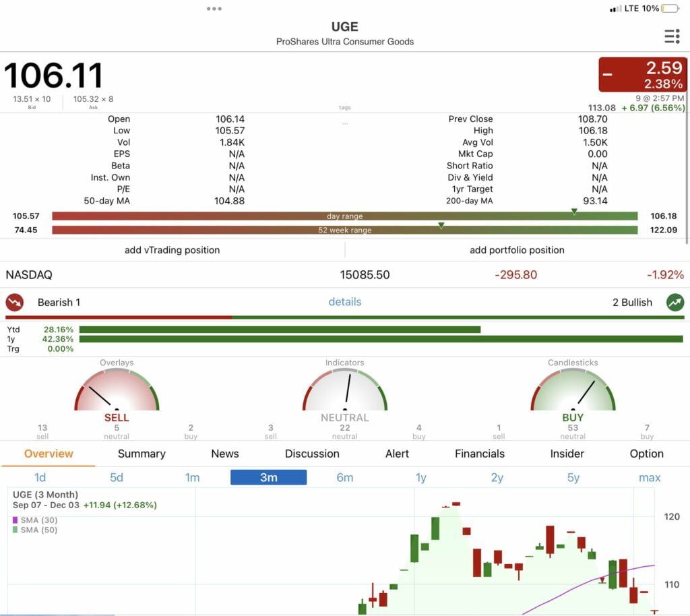
Task: Click add vTrading position
Action: click(172, 250)
